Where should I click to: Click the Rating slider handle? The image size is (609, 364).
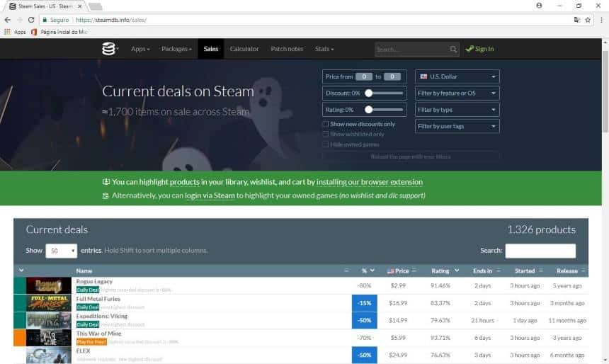tap(369, 110)
